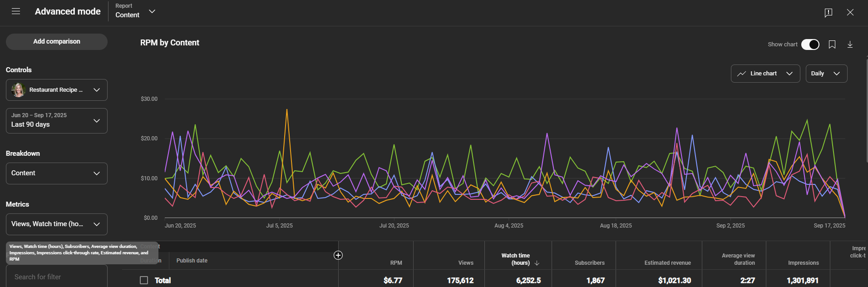Download the report using export icon
The height and width of the screenshot is (287, 868).
pos(850,45)
